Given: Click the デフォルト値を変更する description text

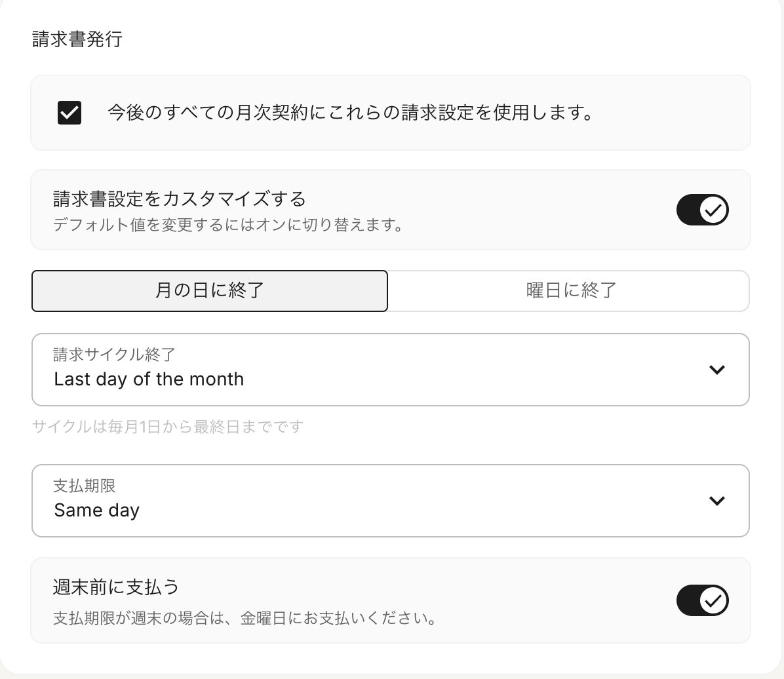Looking at the screenshot, I should pos(227,225).
